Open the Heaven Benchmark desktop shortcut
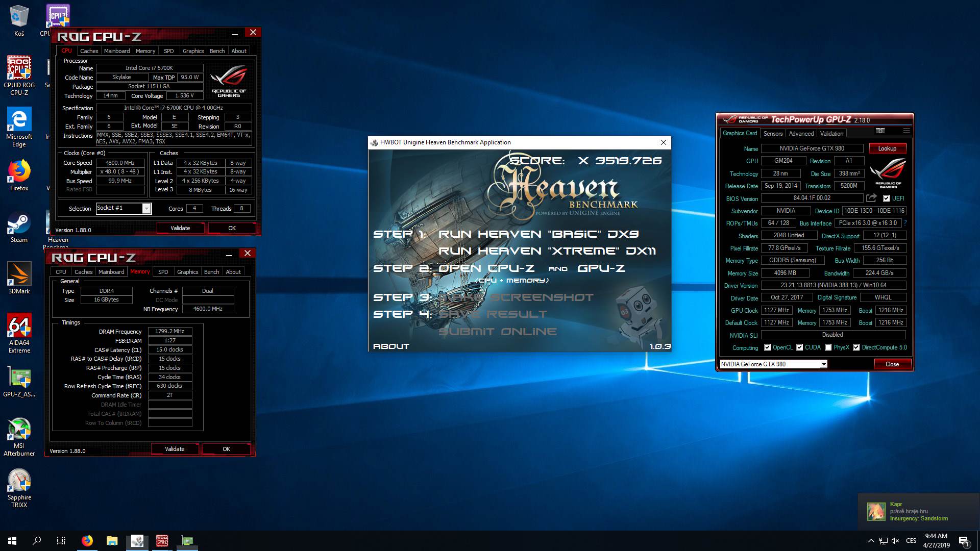 pos(58,230)
